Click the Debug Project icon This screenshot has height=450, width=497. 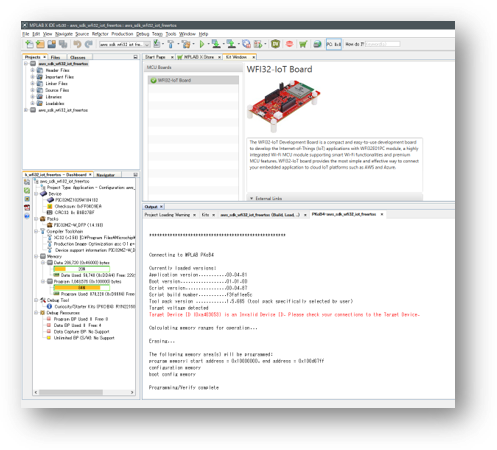point(258,44)
